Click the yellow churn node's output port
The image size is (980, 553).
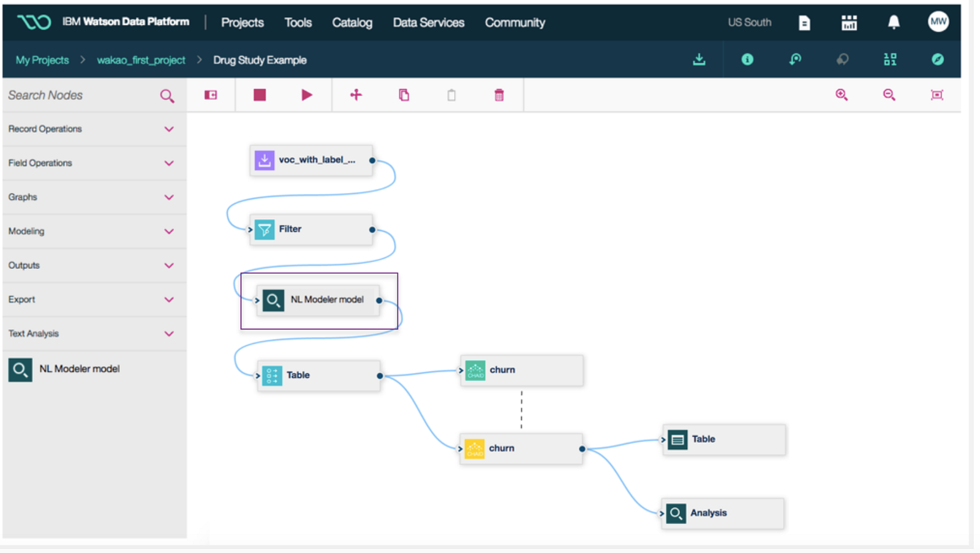pyautogui.click(x=582, y=449)
